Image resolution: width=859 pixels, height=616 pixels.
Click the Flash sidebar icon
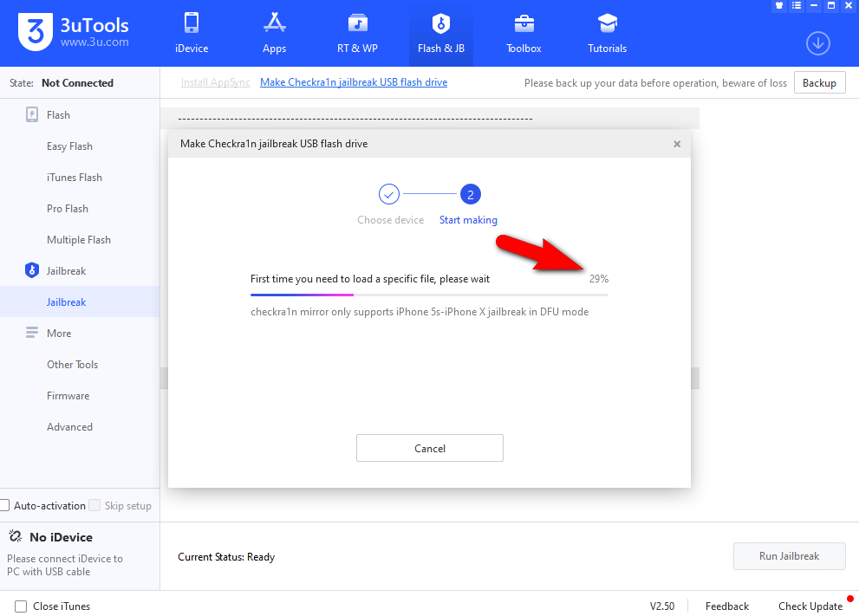click(x=32, y=114)
